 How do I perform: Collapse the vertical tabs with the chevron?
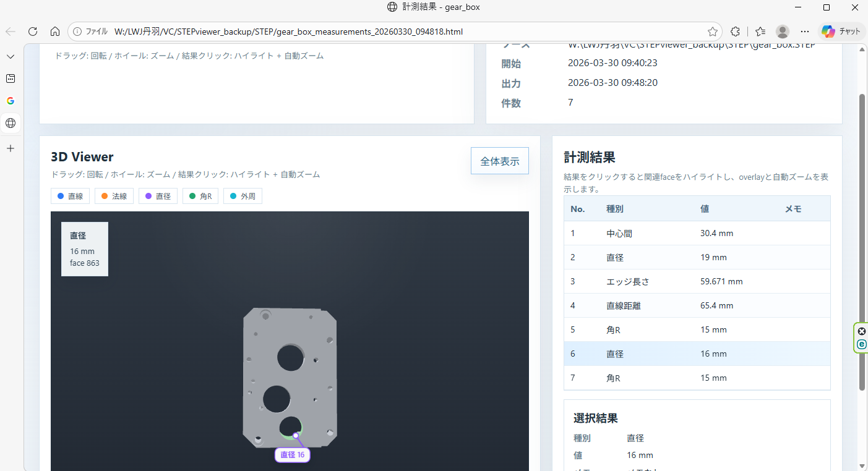coord(10,56)
